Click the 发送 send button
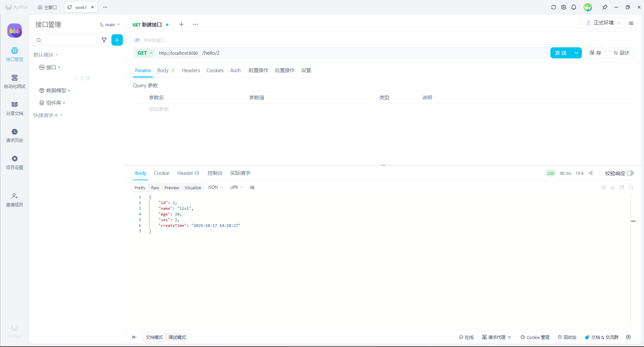This screenshot has height=347, width=644. click(x=561, y=53)
